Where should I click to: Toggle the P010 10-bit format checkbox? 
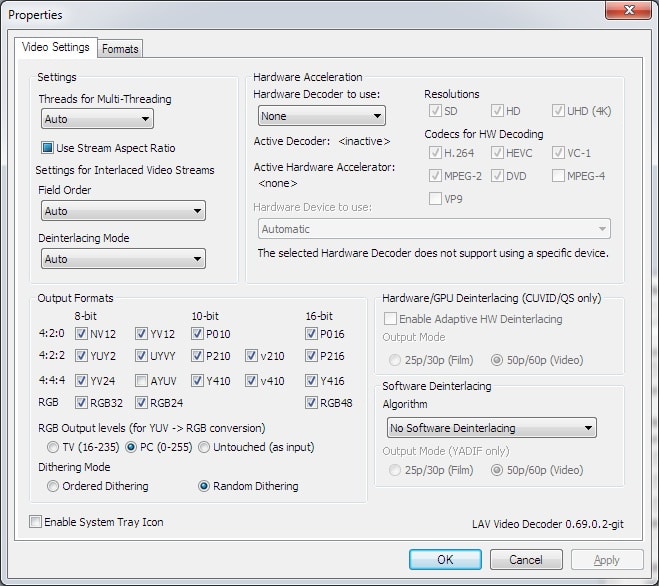pyautogui.click(x=197, y=334)
